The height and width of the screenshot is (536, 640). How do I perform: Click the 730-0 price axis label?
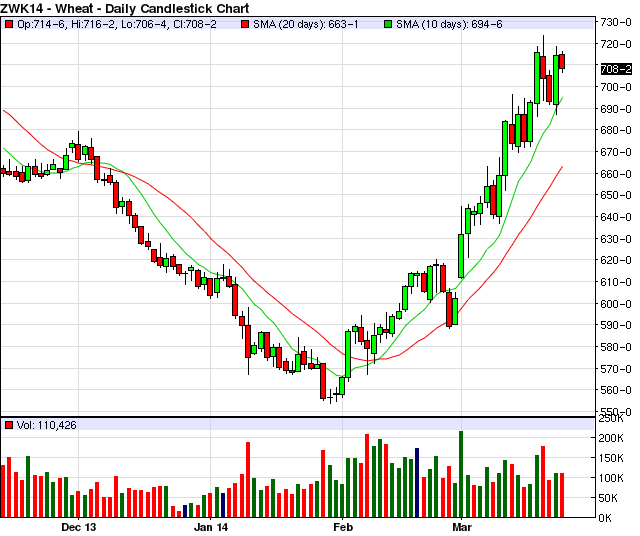point(616,22)
